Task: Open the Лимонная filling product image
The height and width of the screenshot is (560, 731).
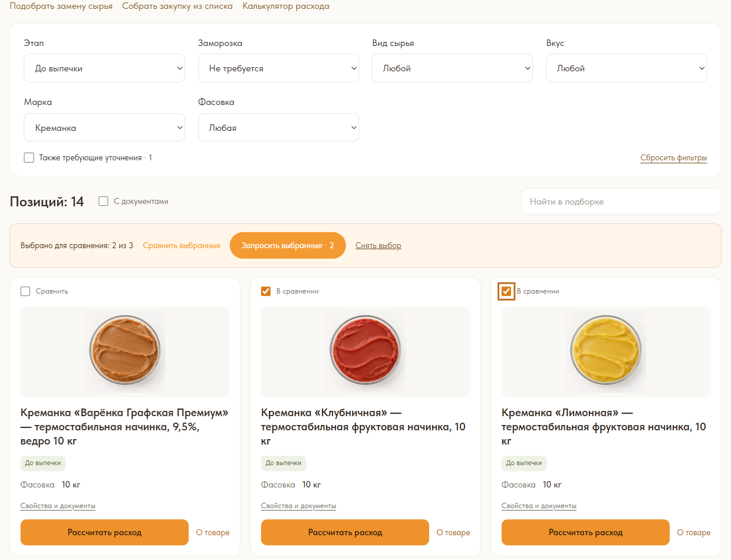Action: point(606,352)
